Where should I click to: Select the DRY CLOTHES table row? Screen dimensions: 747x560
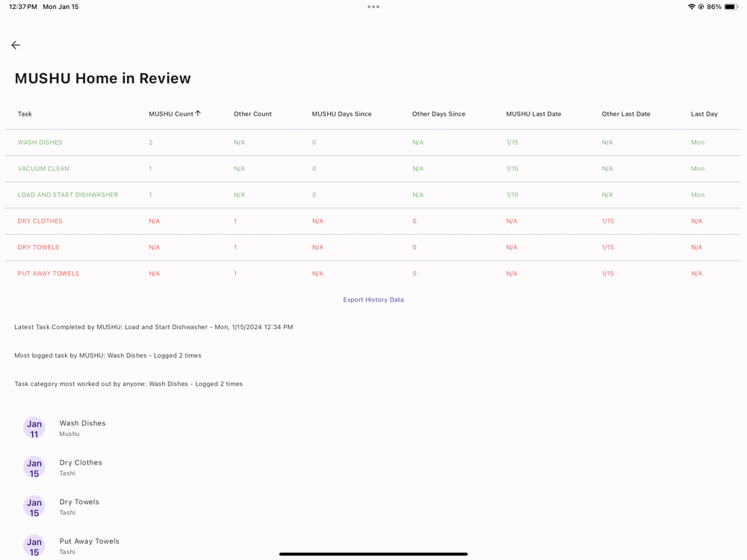[373, 221]
